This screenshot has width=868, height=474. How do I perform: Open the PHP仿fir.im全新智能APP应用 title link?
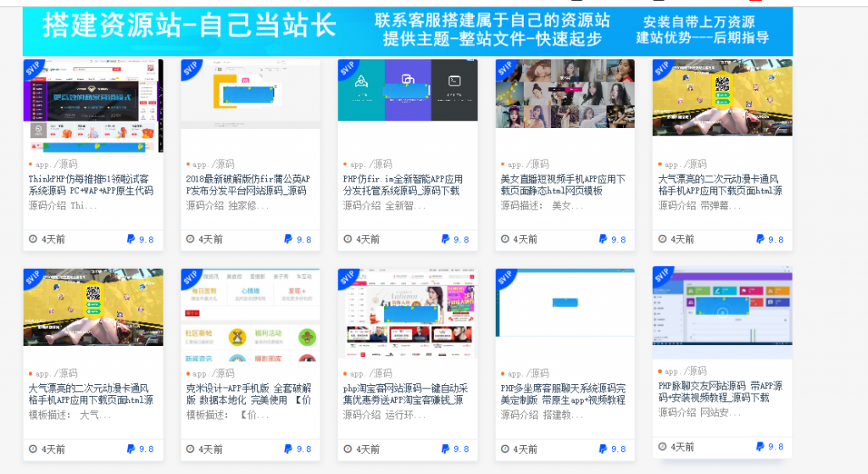tap(403, 185)
